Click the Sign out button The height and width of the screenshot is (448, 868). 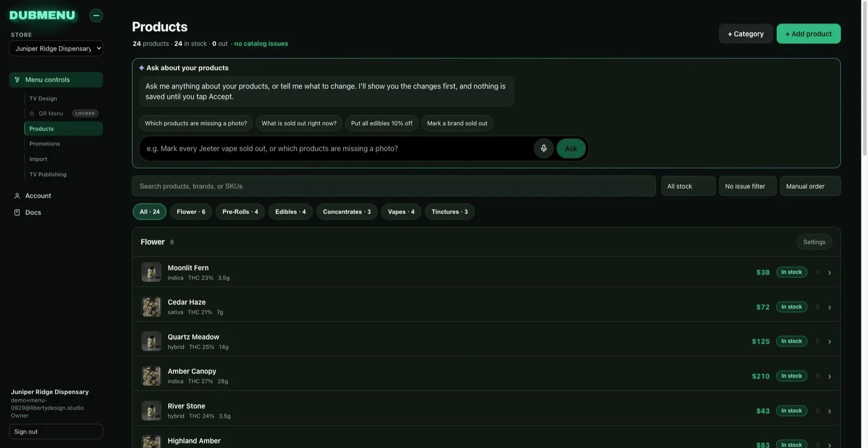56,432
